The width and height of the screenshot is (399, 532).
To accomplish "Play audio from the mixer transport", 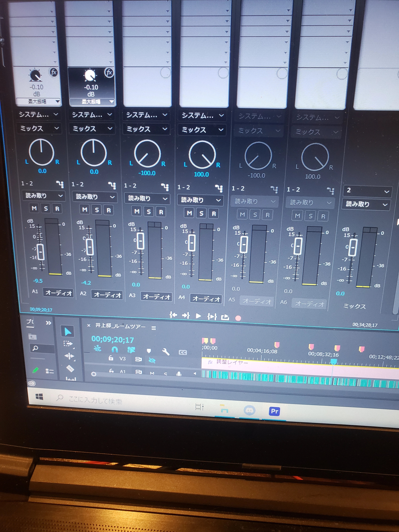I will click(198, 316).
